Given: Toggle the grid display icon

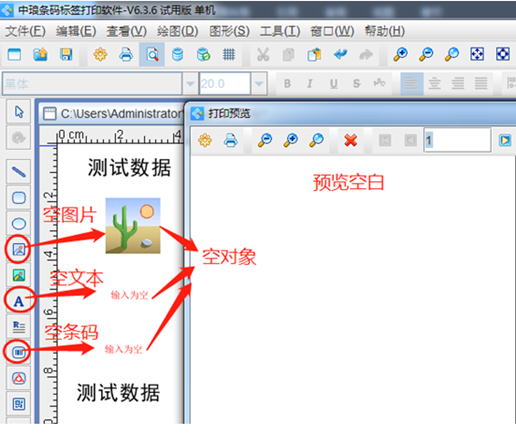Looking at the screenshot, I should [229, 54].
